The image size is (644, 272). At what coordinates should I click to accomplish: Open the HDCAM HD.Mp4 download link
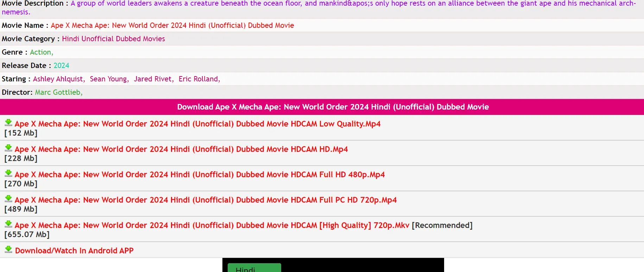181,149
